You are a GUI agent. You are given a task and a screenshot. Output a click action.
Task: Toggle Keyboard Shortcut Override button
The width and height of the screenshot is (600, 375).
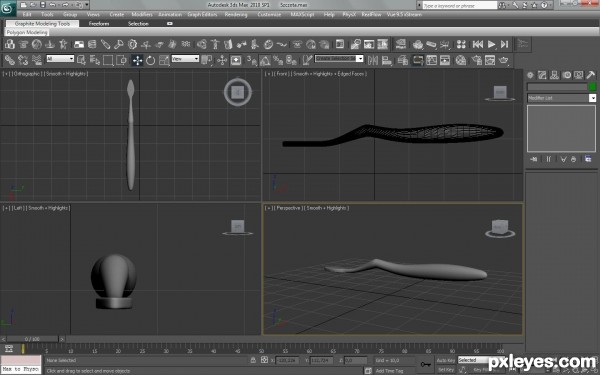(x=236, y=60)
